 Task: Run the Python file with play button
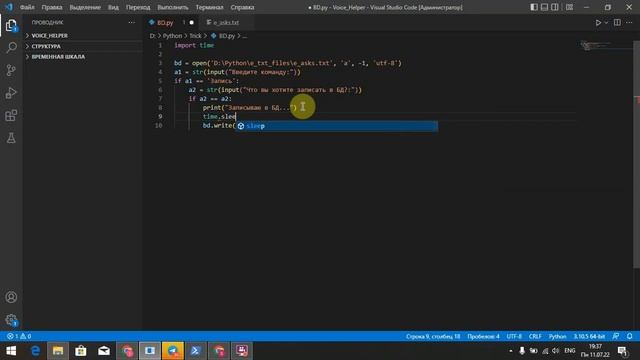coord(598,23)
